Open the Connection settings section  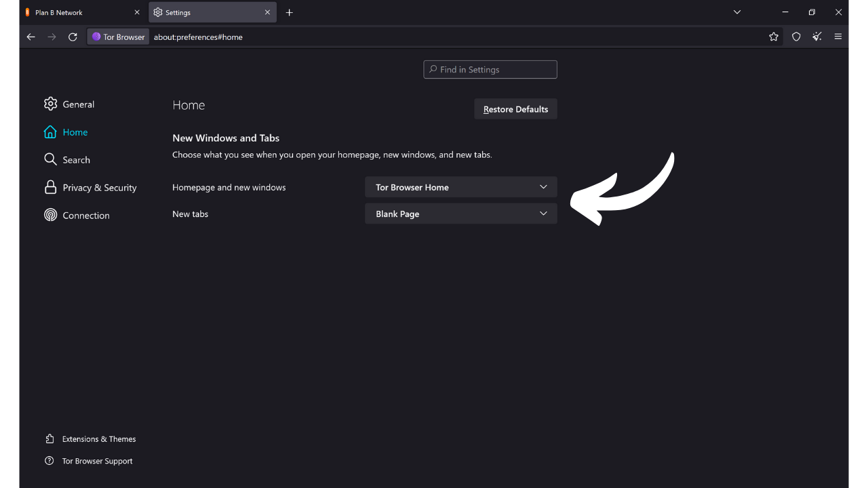point(85,215)
